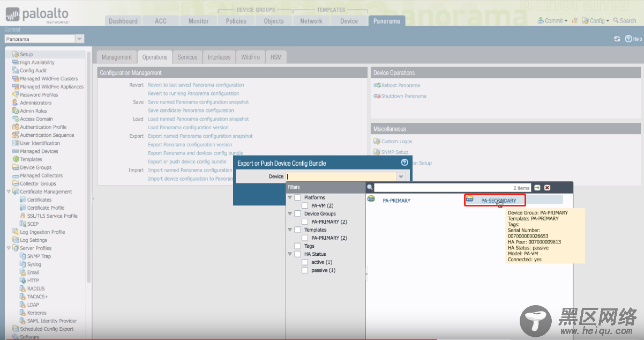The width and height of the screenshot is (644, 340).
Task: Click the magnifier icon in device search
Action: [370, 188]
